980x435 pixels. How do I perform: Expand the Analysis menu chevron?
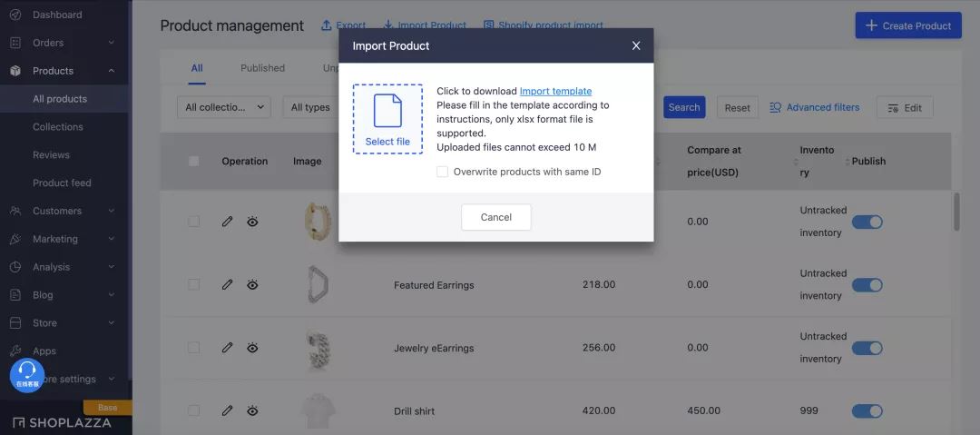click(x=112, y=267)
